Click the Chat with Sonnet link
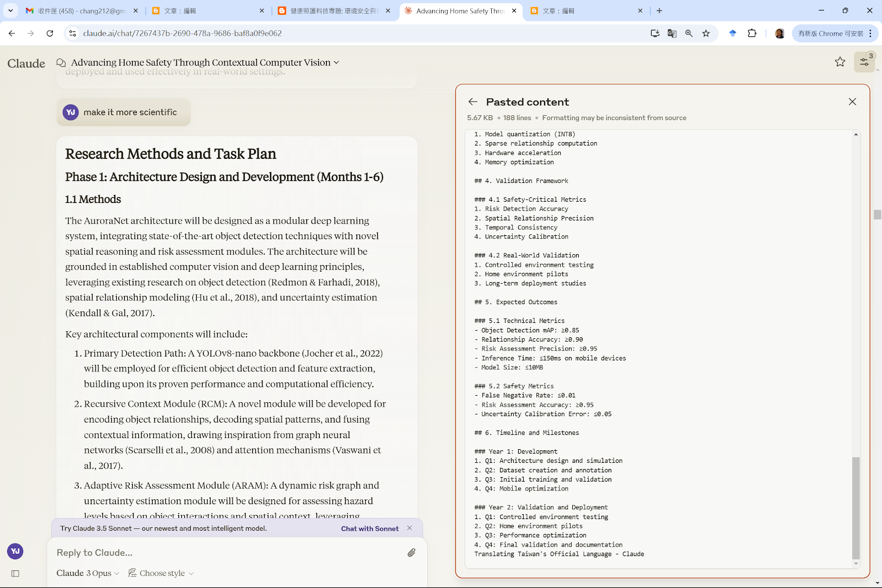Image resolution: width=882 pixels, height=588 pixels. coord(370,528)
